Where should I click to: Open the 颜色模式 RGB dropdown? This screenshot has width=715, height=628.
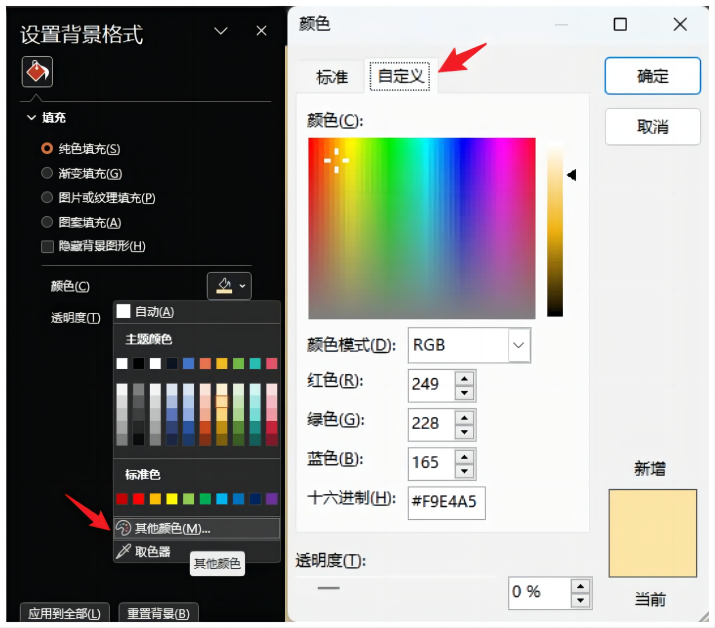click(519, 345)
